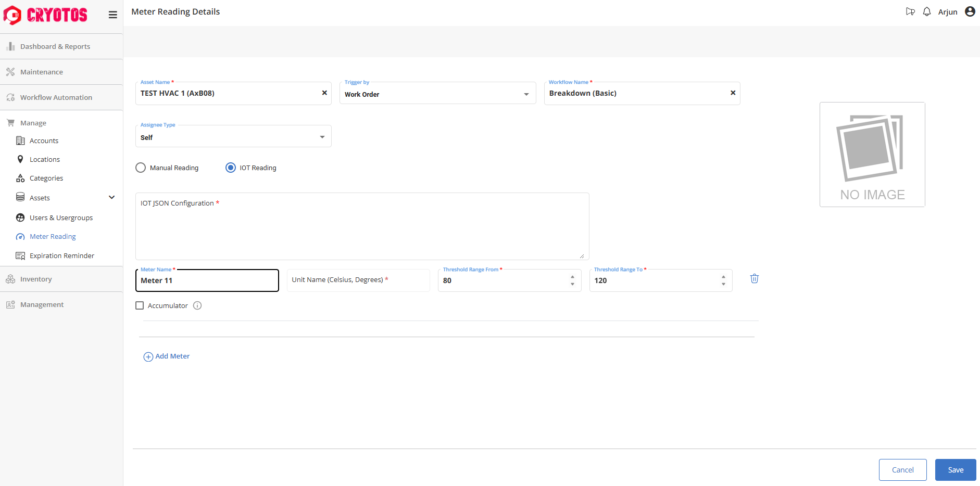This screenshot has width=980, height=486.
Task: Select the IOT Reading radio button
Action: pyautogui.click(x=231, y=168)
